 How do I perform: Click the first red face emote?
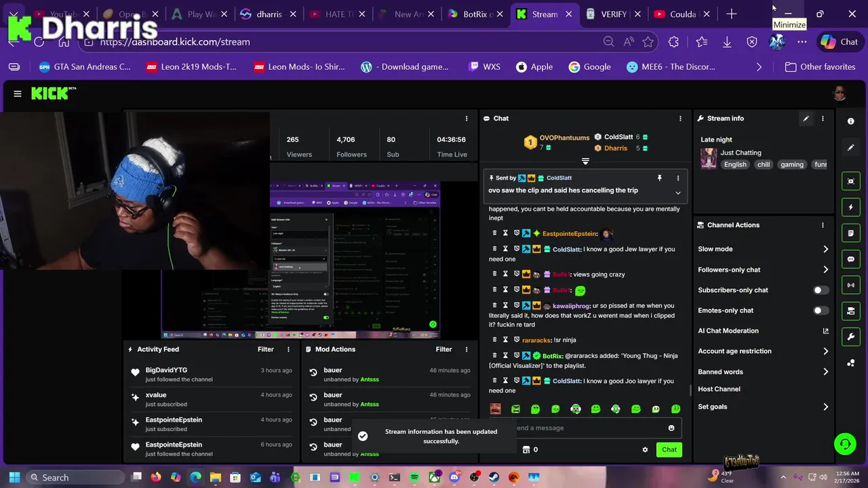pyautogui.click(x=496, y=409)
